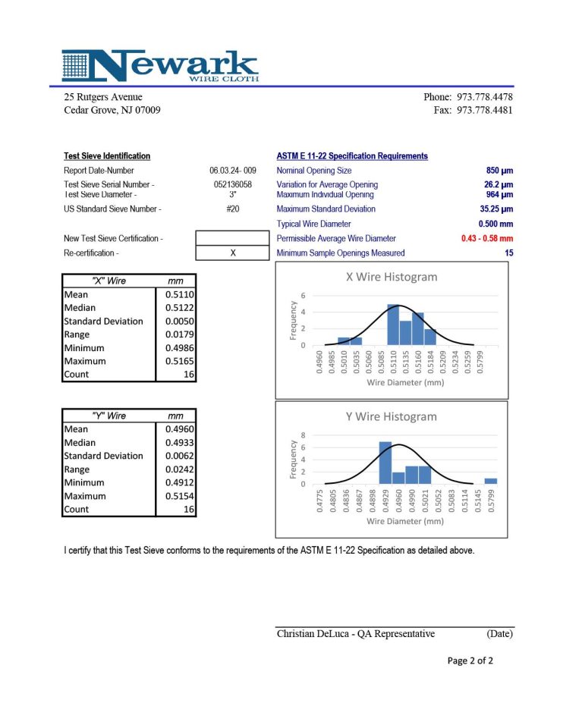The width and height of the screenshot is (563, 728).
Task: Select the tallest bar in Y Wire Histogram
Action: (x=385, y=463)
